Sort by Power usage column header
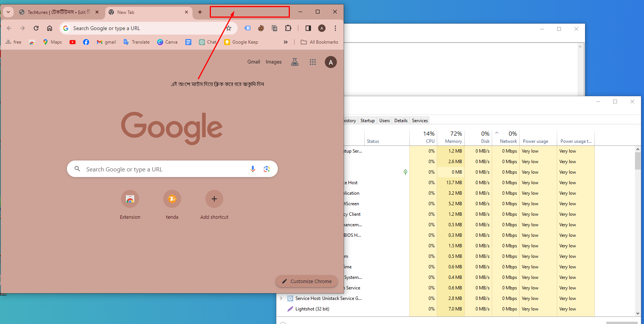Viewport: 644px width, 324px height. tap(538, 137)
